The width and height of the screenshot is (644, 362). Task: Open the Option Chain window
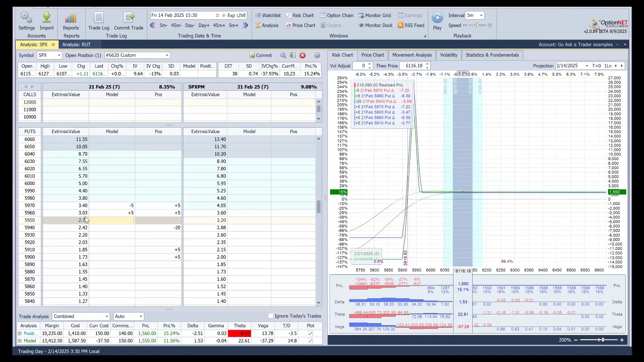pyautogui.click(x=336, y=15)
